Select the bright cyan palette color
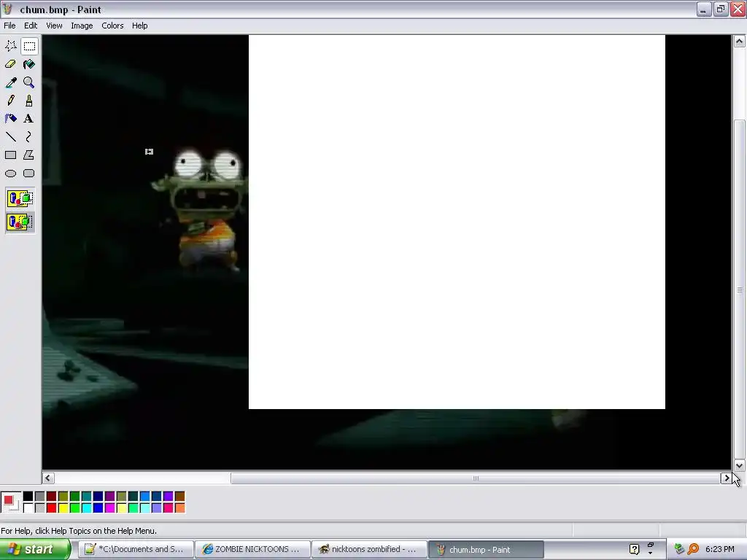747x560 pixels. tap(86, 508)
